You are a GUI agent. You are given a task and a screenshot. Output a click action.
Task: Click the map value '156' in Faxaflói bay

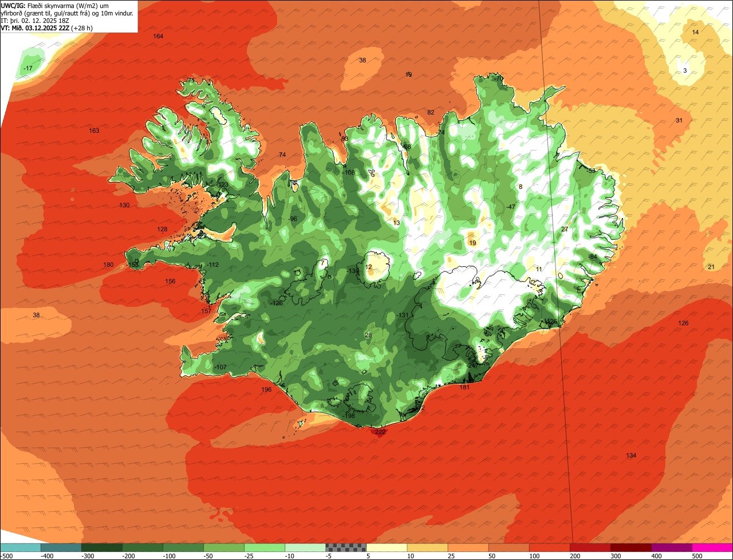(x=170, y=282)
